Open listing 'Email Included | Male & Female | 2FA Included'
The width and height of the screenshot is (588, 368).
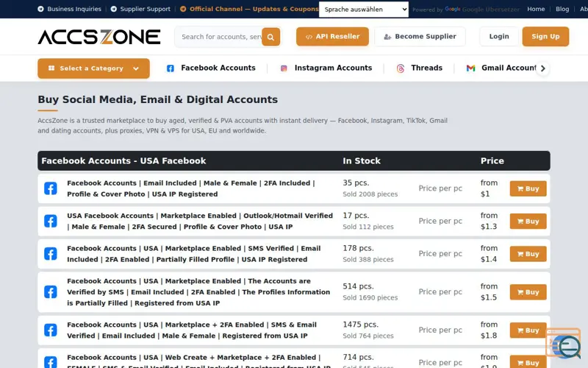(x=191, y=188)
